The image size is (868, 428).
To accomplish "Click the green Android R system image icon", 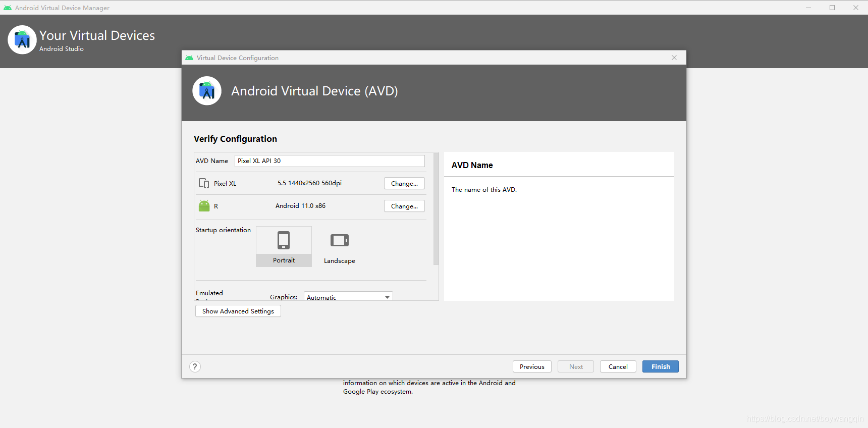I will tap(204, 206).
